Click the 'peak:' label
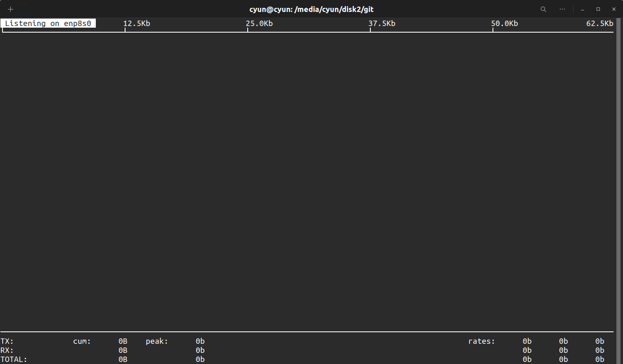The width and height of the screenshot is (623, 364). coord(157,341)
